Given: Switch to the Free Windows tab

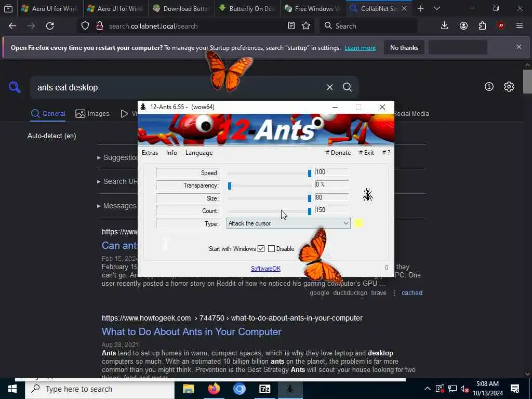Looking at the screenshot, I should pos(313,8).
